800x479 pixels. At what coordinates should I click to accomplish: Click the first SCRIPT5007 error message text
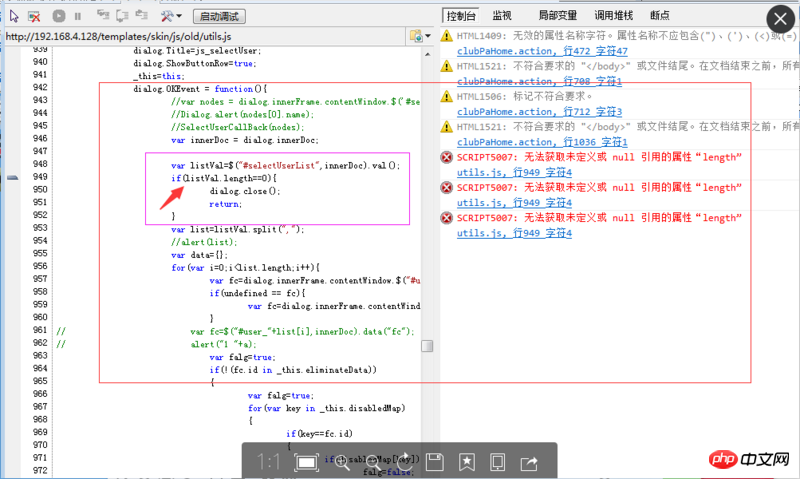599,157
